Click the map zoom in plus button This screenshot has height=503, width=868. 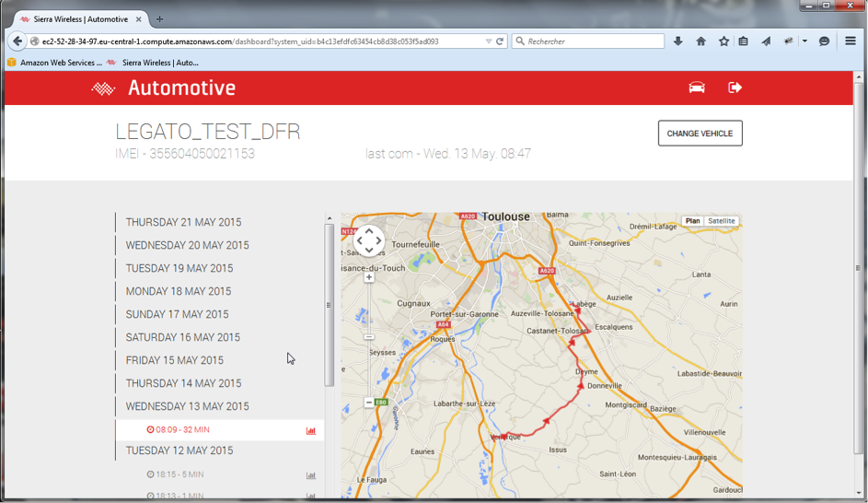369,277
